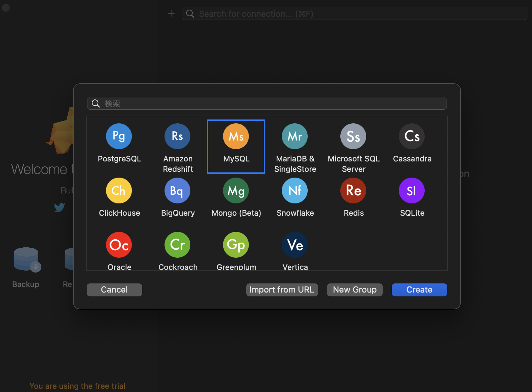Click the PostgreSQL label text
Viewport: 532px width, 392px height.
[119, 159]
